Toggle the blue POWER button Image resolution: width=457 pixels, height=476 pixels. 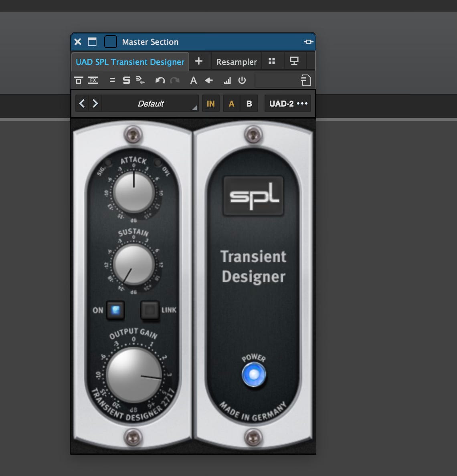(x=254, y=375)
